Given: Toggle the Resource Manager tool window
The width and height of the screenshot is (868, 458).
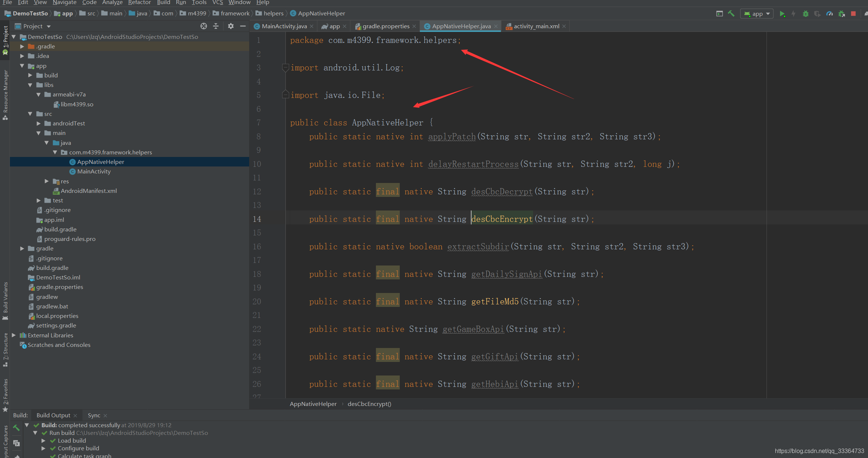Looking at the screenshot, I should (x=5, y=95).
